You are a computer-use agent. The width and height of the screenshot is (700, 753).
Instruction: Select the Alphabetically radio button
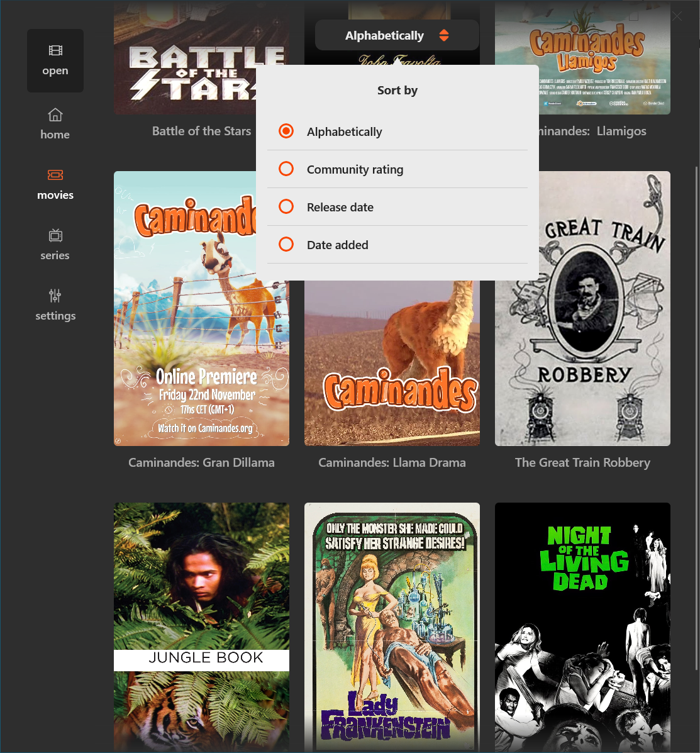tap(286, 131)
